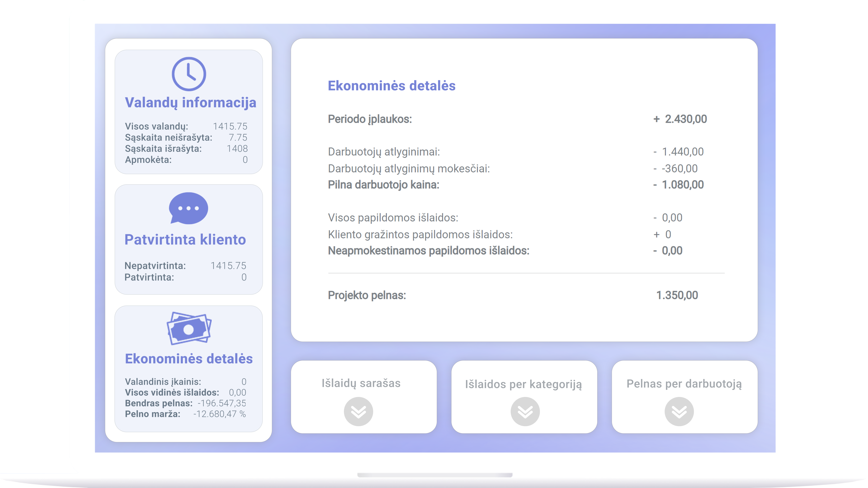Click the clock icon in hours card
868x488 pixels.
189,74
